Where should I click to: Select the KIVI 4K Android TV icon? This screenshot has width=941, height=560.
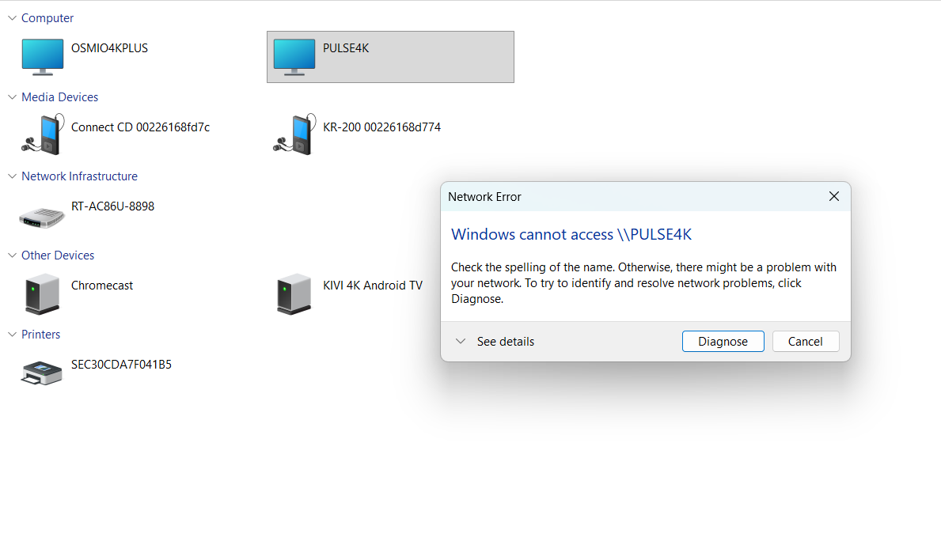coord(294,293)
